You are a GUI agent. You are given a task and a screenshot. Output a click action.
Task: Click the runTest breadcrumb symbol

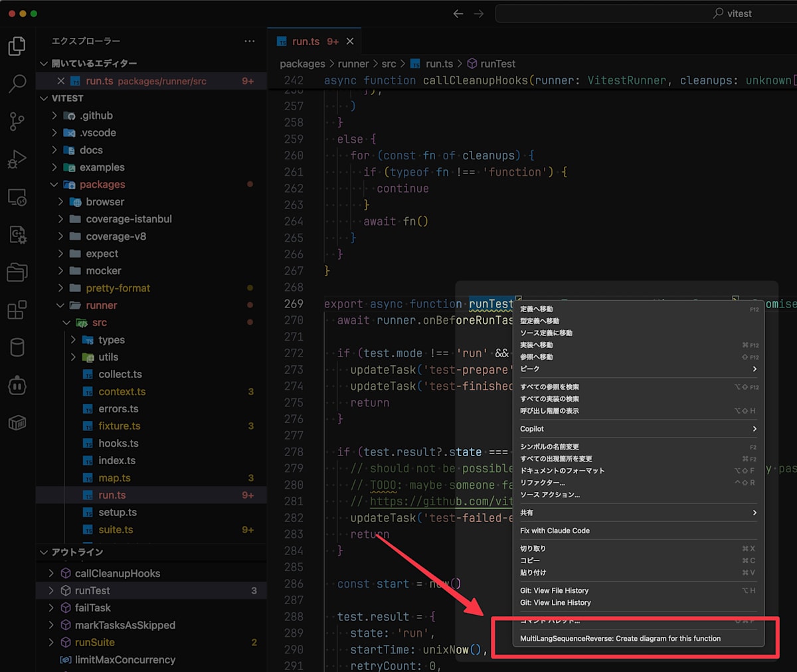tap(491, 64)
